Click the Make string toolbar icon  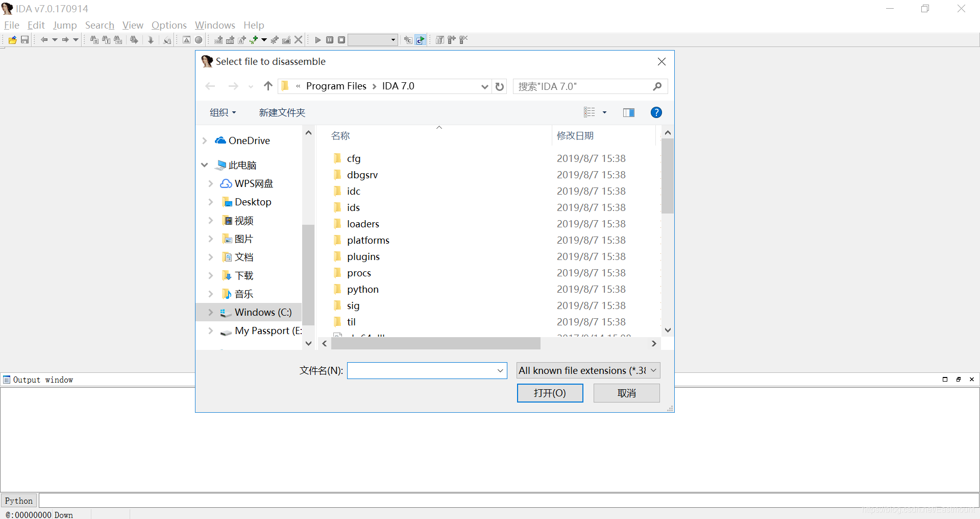pyautogui.click(x=242, y=40)
